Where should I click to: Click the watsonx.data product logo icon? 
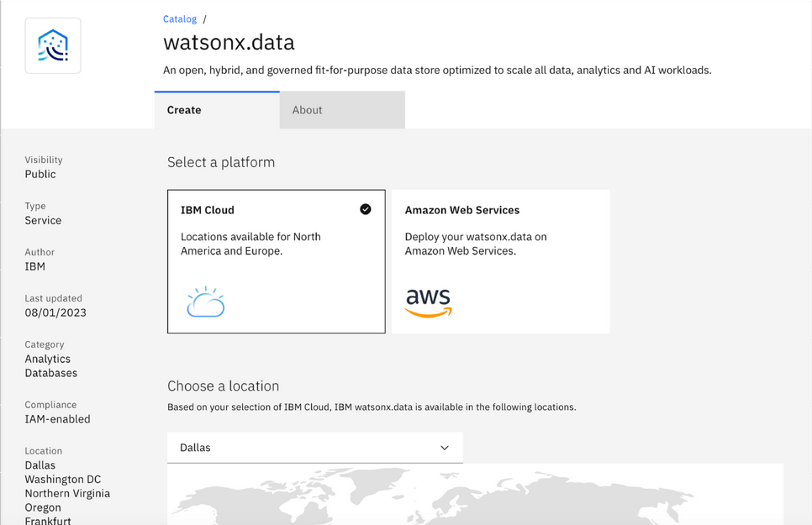(x=53, y=45)
